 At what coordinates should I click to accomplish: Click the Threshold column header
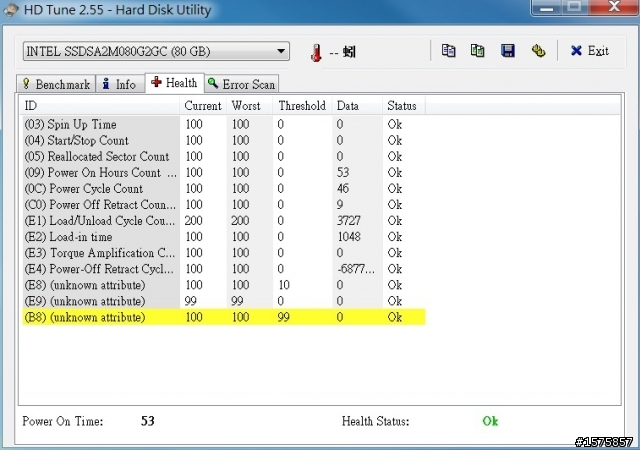[x=302, y=106]
